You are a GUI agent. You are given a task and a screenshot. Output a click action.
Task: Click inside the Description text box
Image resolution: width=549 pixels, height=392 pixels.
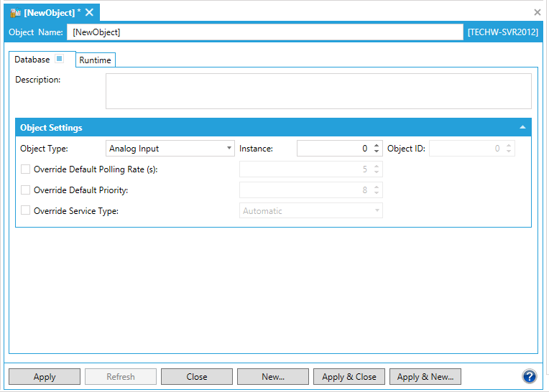coord(318,91)
